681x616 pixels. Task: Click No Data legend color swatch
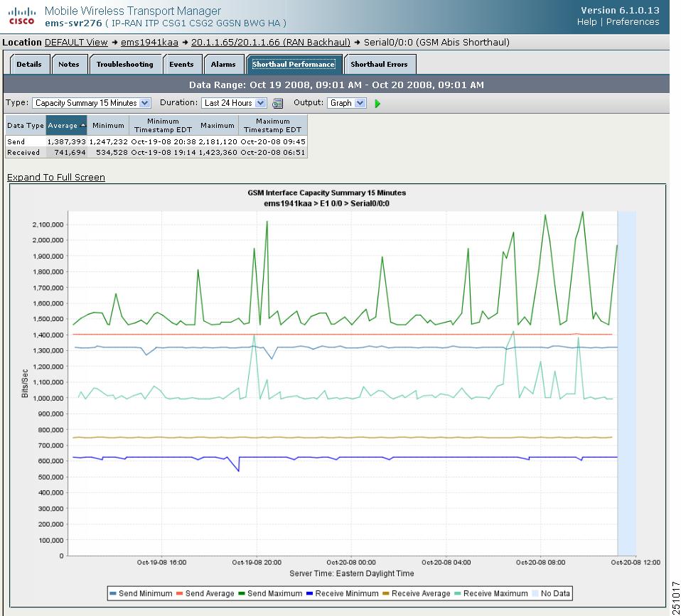[535, 593]
